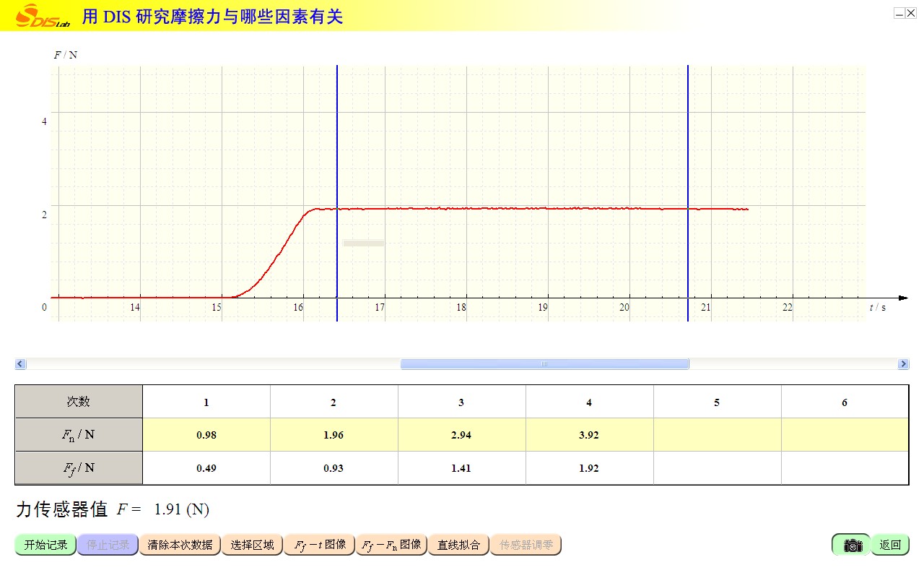This screenshot has height=578, width=924.
Task: Select Fn cell with value 0.98
Action: coord(206,435)
